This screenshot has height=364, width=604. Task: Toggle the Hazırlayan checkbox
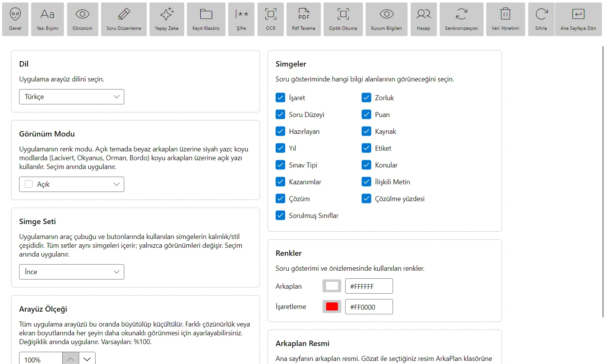click(x=280, y=131)
